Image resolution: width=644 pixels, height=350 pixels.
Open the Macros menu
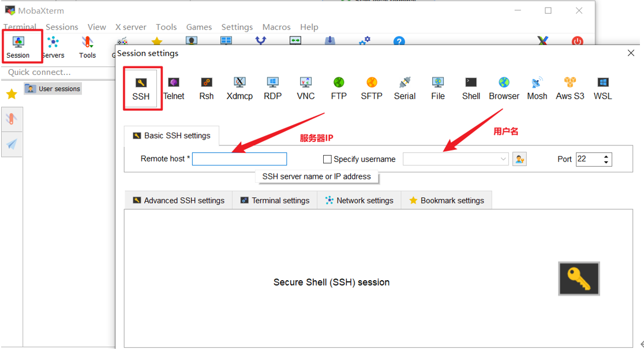[x=276, y=27]
